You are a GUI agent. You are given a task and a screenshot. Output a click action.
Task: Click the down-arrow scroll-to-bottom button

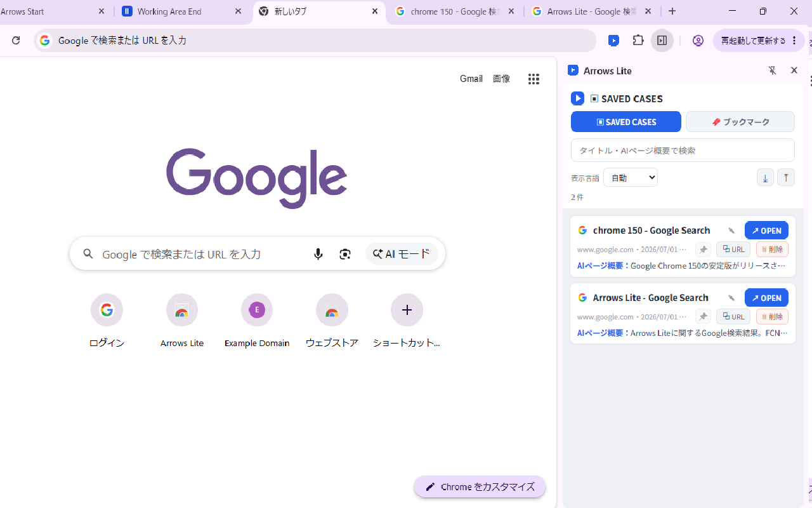765,178
